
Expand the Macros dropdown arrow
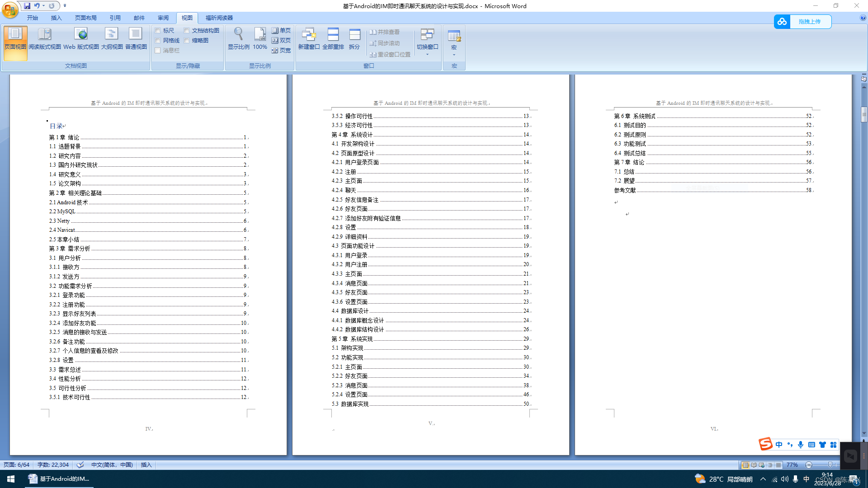454,55
